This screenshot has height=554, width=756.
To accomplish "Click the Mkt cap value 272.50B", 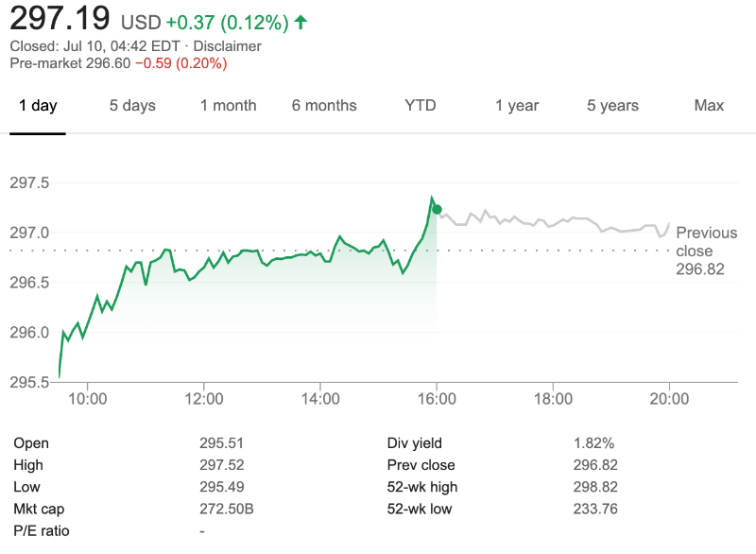I will pos(227,510).
